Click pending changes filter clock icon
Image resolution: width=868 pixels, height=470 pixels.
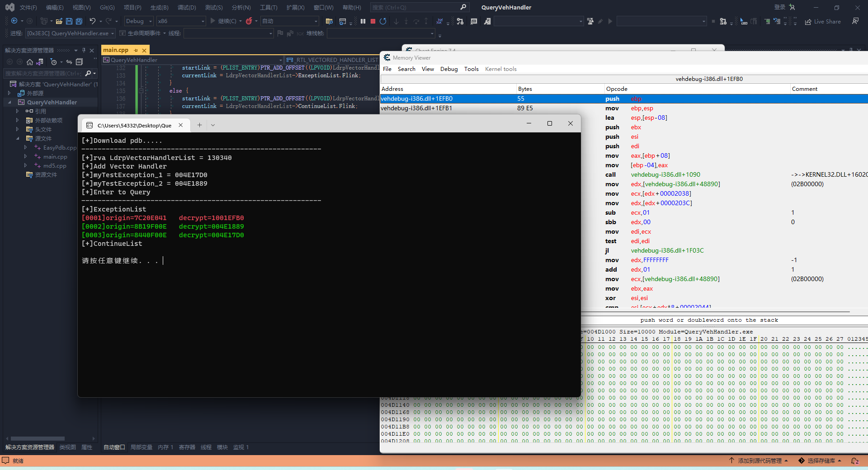[54, 62]
